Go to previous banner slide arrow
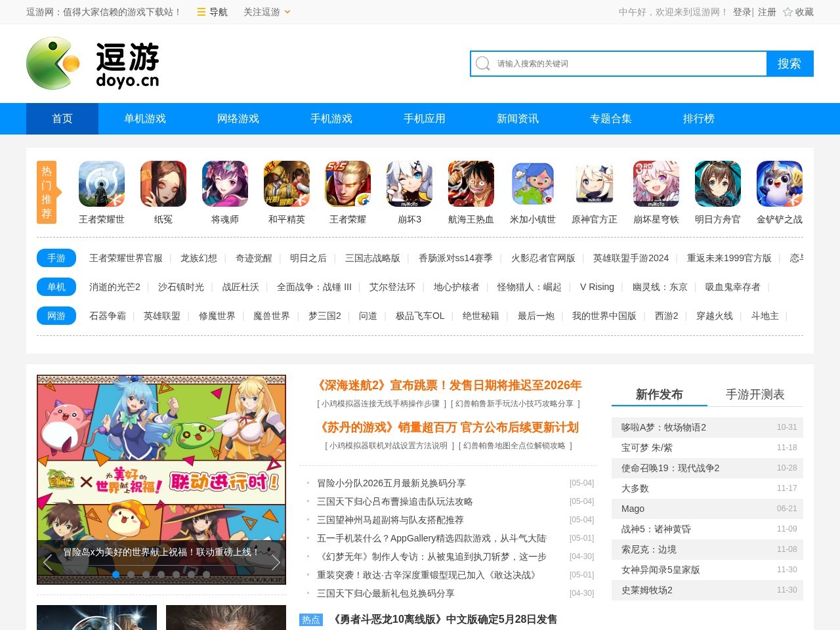 (47, 562)
